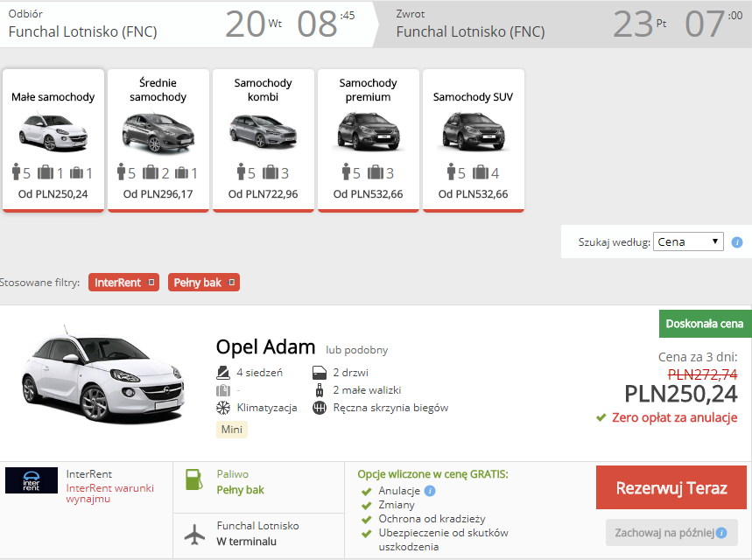Click the info icon on Zachowaj na później
Screen dimensions: 752x560
(x=721, y=533)
